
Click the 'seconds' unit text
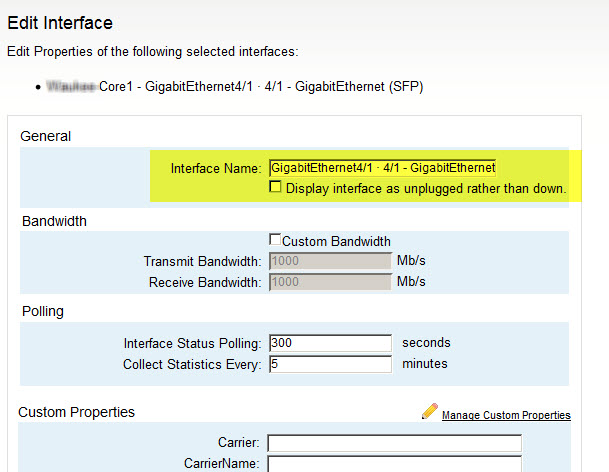(x=426, y=343)
